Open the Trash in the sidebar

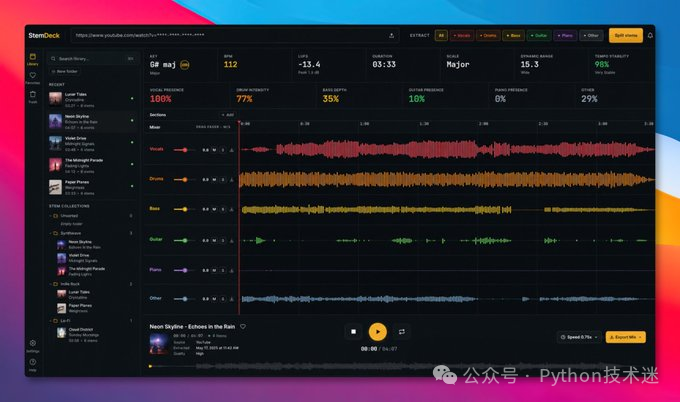click(x=33, y=96)
